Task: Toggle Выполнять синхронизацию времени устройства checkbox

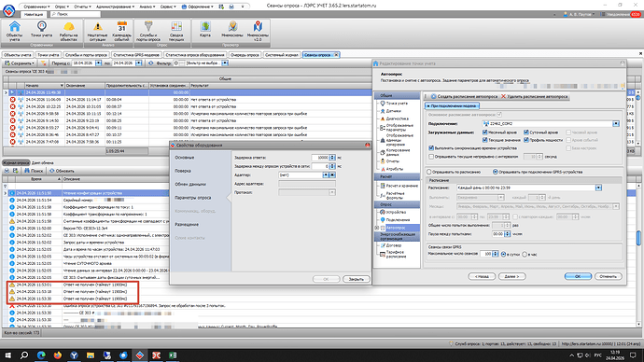Action: click(x=431, y=148)
